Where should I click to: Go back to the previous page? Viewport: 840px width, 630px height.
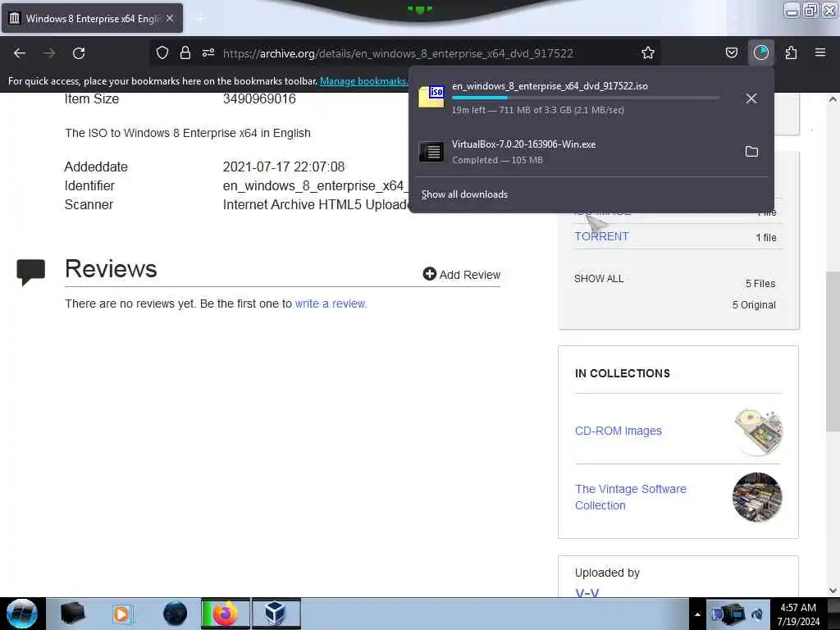pos(20,53)
